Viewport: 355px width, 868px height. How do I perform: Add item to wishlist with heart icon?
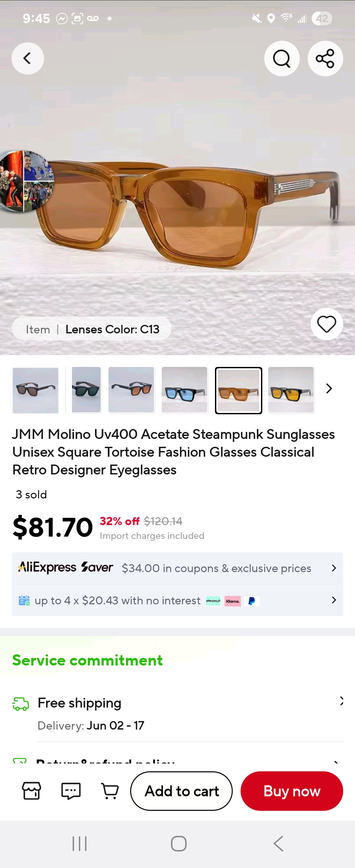coord(327,324)
